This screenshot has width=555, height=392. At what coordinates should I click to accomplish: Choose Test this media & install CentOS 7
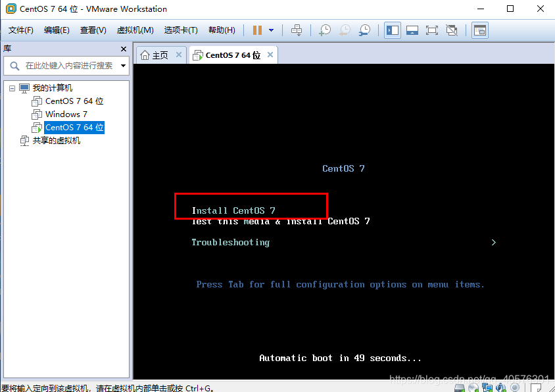coord(281,222)
